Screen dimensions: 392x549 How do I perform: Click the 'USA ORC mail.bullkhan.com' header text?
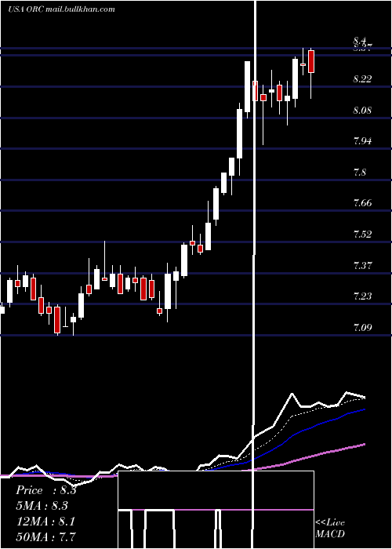click(x=61, y=9)
